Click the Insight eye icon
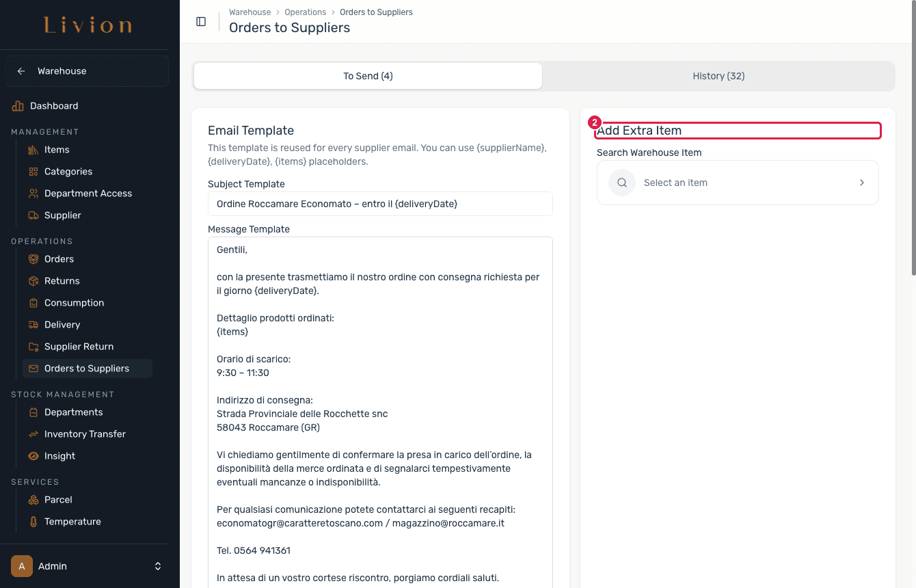This screenshot has height=588, width=916. pos(33,456)
